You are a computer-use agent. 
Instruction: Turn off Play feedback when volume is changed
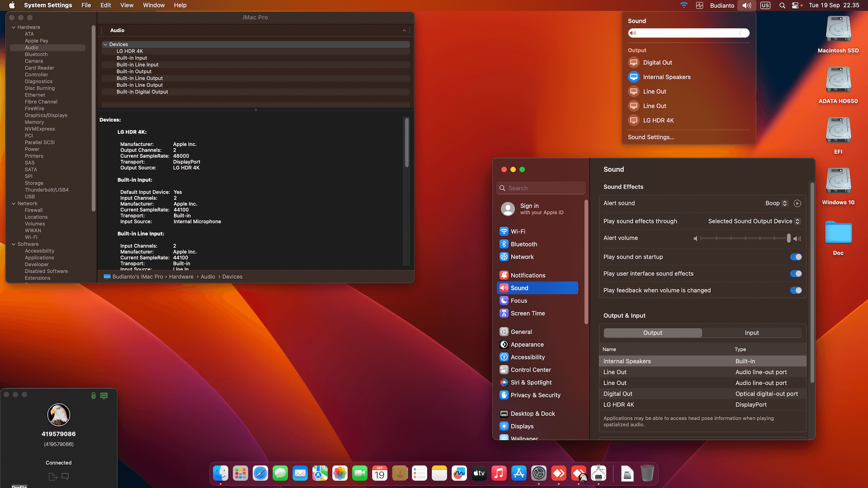tap(796, 291)
